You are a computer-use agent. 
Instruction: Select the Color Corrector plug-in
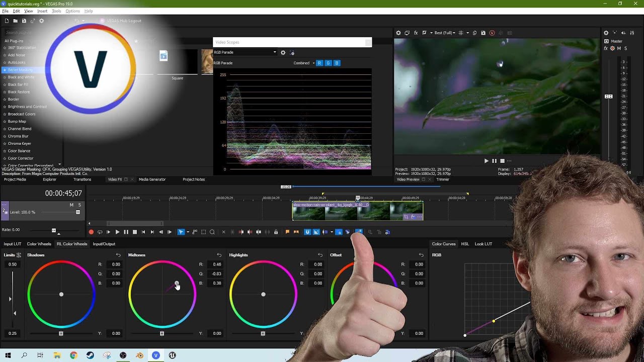(21, 158)
